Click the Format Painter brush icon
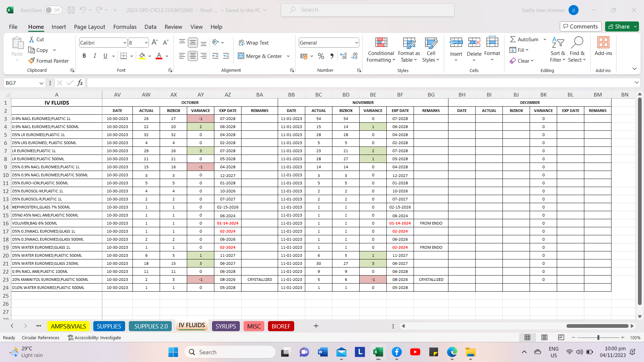The width and height of the screenshot is (644, 362). click(x=32, y=61)
